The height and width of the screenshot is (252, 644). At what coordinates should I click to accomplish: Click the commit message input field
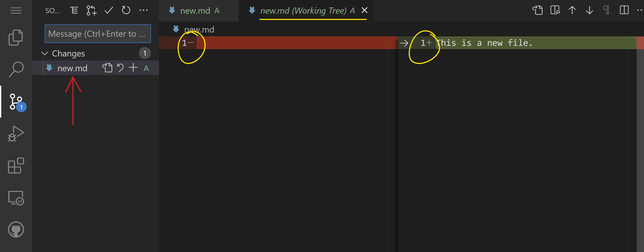point(98,34)
